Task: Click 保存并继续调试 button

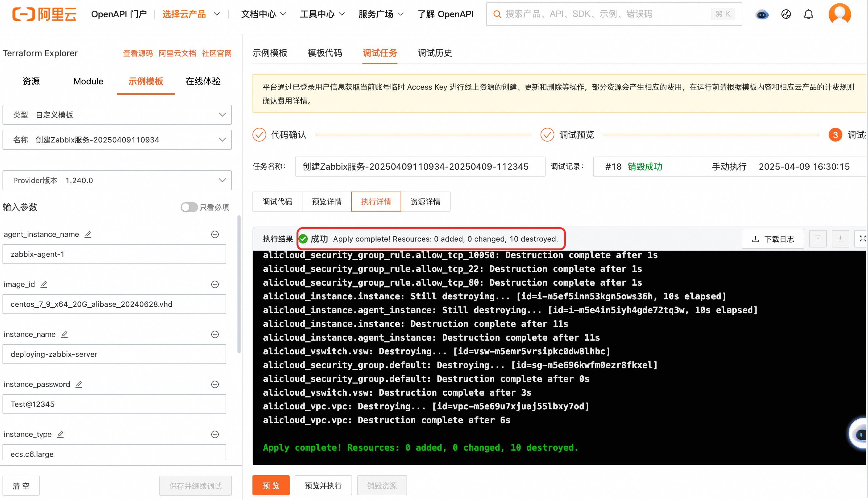Action: coord(195,486)
